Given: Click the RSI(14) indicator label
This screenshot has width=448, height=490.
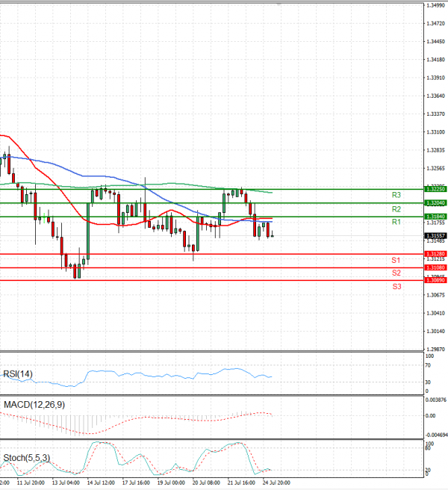Looking at the screenshot, I should click(18, 373).
